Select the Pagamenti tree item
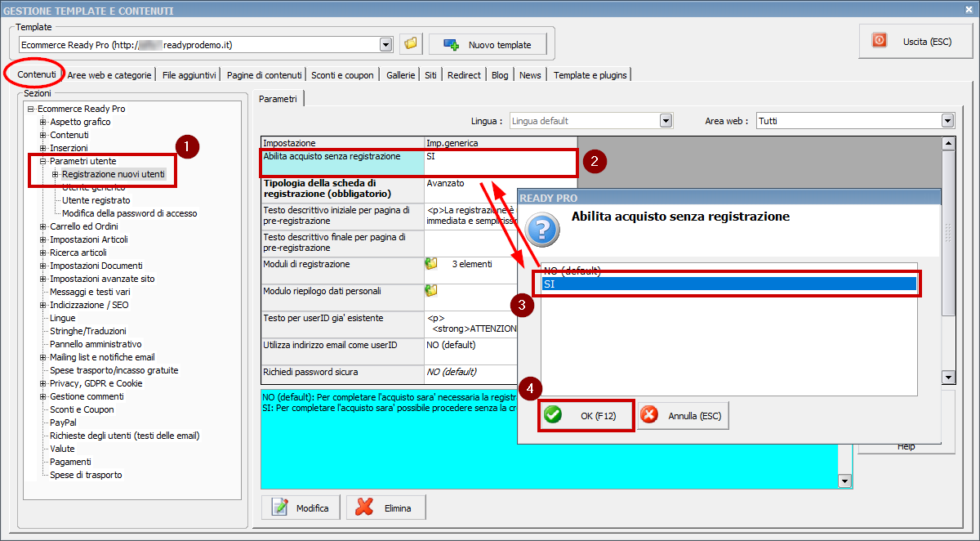The width and height of the screenshot is (980, 541). pos(70,462)
